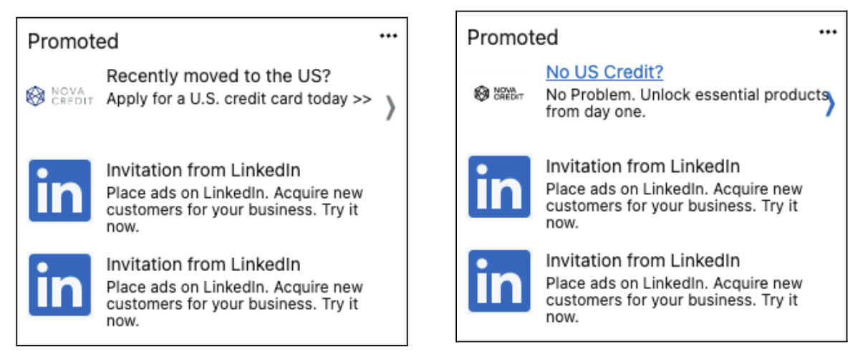The height and width of the screenshot is (360, 868).
Task: Click the Nova Credit logo beside "Recently moved" ad
Action: (60, 96)
